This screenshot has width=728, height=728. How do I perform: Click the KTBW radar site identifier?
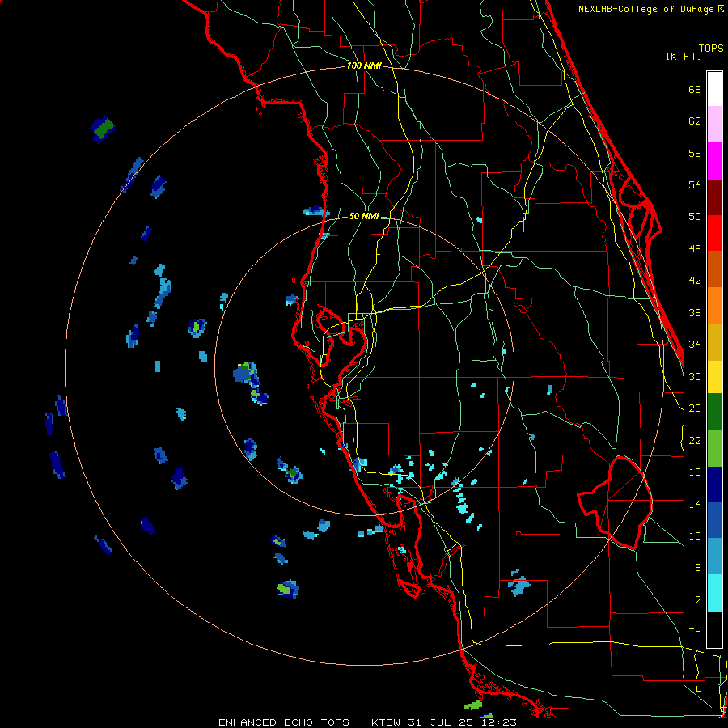pos(386,722)
